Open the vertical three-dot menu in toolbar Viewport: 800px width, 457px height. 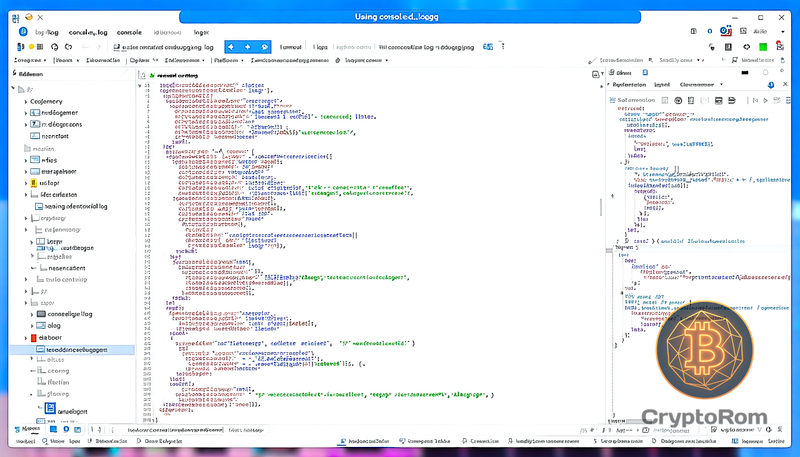[x=503, y=46]
